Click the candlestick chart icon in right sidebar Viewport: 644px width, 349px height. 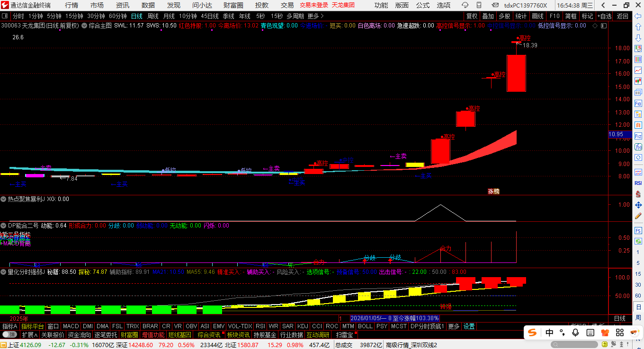tap(638, 82)
